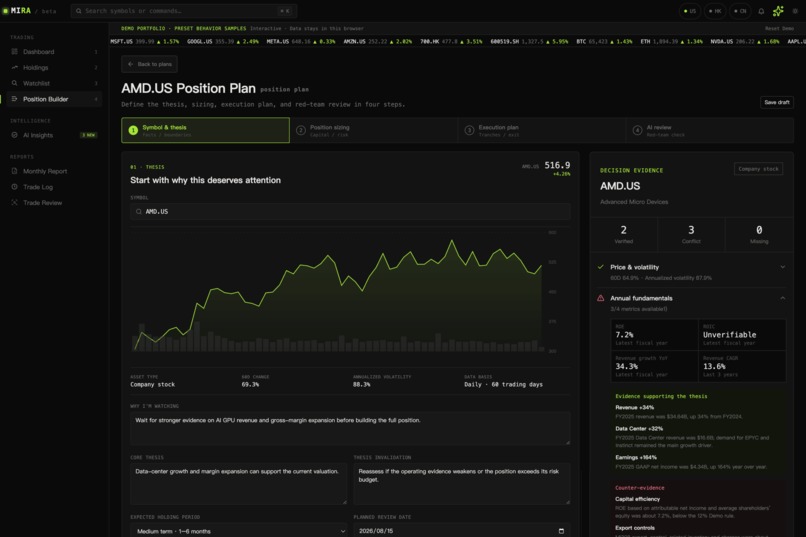Image resolution: width=806 pixels, height=537 pixels.
Task: Toggle the CN market filter
Action: tap(740, 11)
